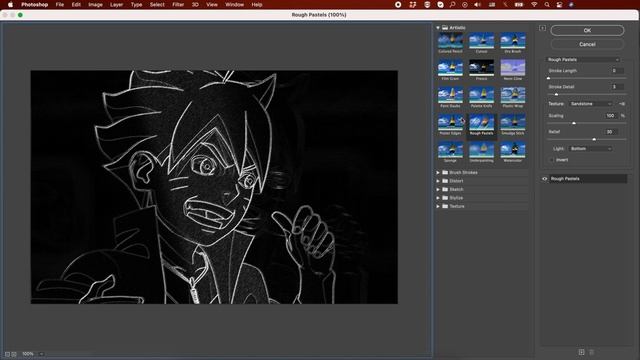The width and height of the screenshot is (640, 360).
Task: Open the Rough Pastels filter dropdown
Action: coord(583,60)
